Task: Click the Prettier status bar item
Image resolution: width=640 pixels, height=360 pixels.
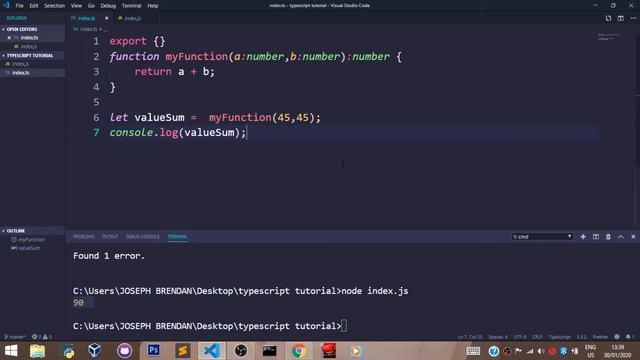Action: click(x=600, y=337)
